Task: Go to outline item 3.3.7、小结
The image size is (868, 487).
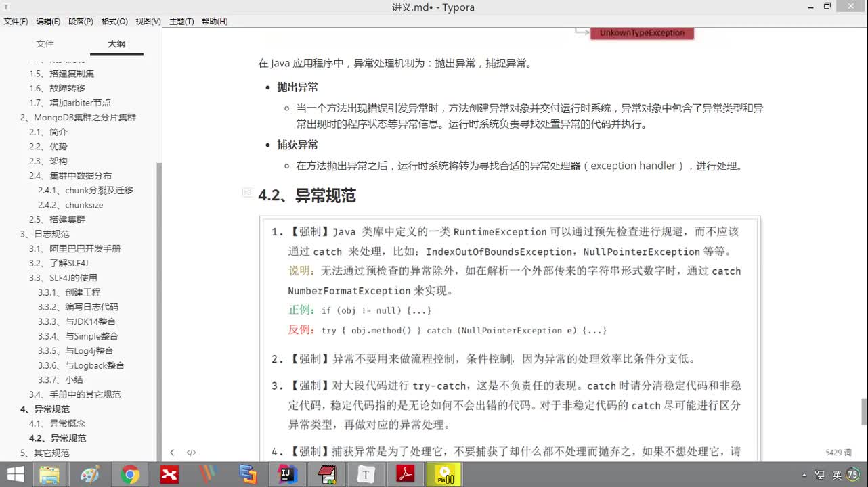Action: pyautogui.click(x=60, y=380)
